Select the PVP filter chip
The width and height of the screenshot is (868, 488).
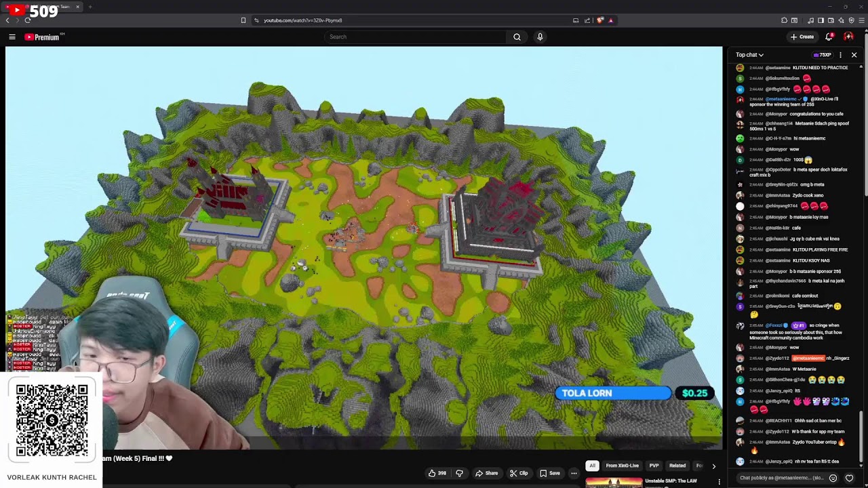pyautogui.click(x=654, y=466)
